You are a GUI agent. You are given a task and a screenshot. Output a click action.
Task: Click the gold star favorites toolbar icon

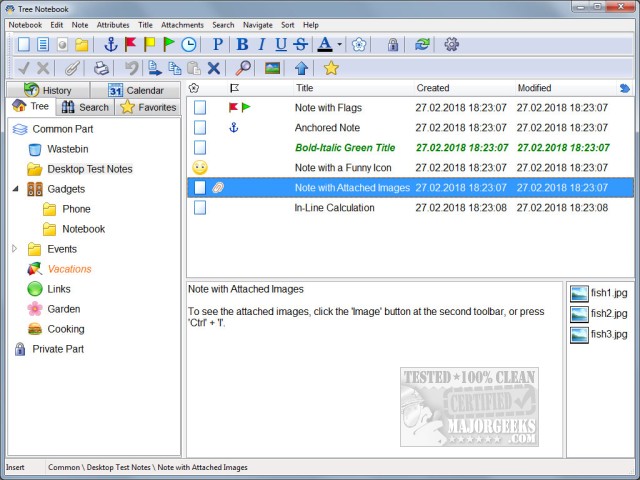331,68
